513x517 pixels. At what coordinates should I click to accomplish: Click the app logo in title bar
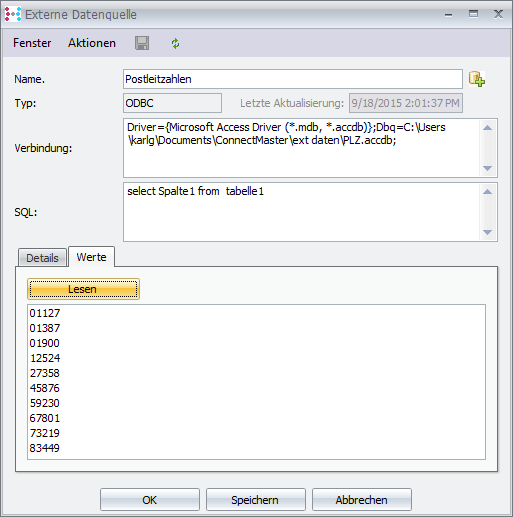coord(13,14)
